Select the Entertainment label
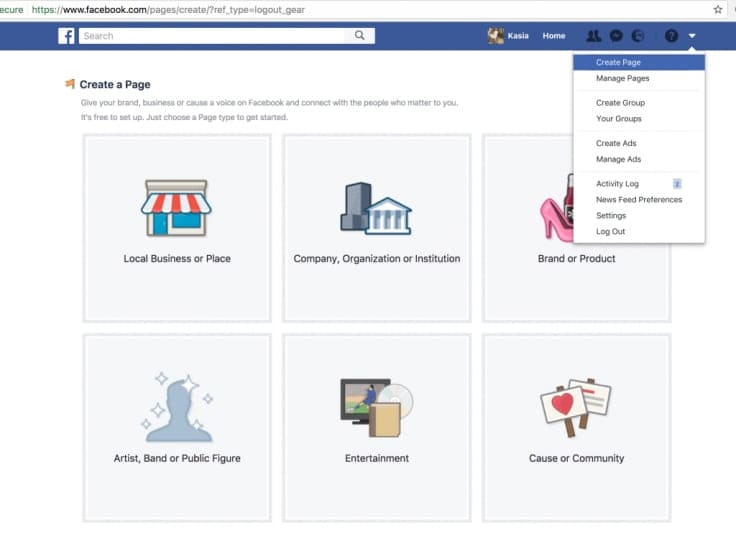 tap(376, 458)
